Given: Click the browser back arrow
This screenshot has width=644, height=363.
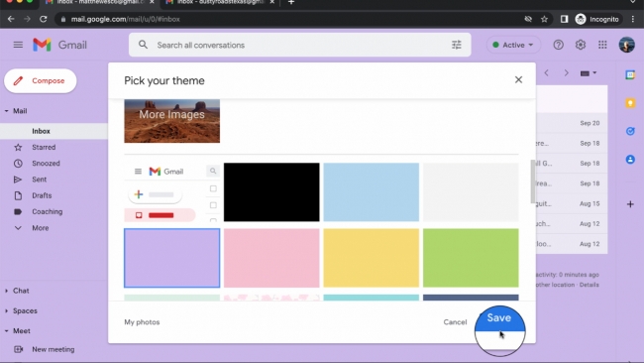Looking at the screenshot, I should [x=11, y=19].
